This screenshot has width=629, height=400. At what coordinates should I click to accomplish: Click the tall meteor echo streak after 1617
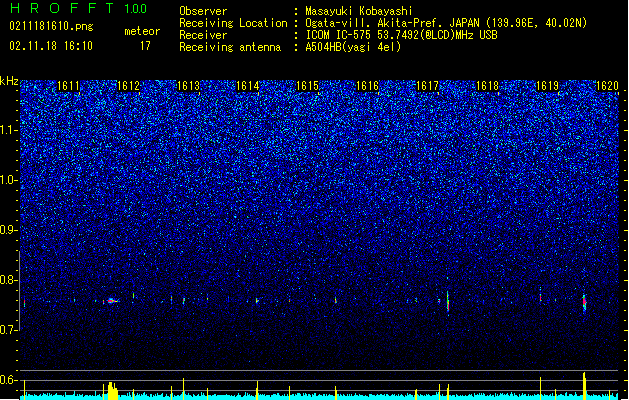coord(448,301)
